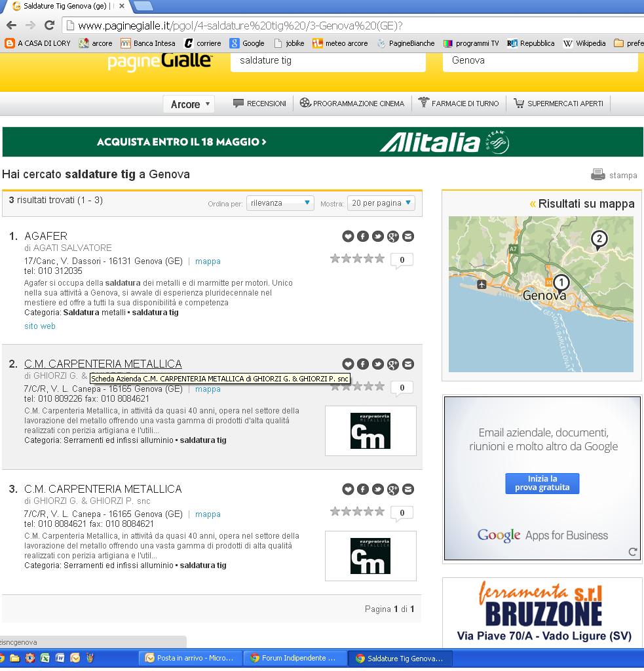Share result 2 Carpenteria Metallica on Twitter

pos(378,364)
